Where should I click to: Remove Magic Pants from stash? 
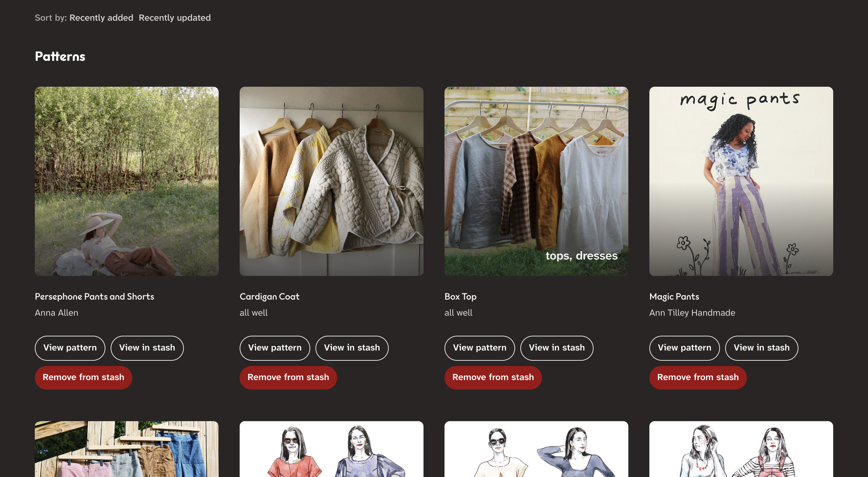click(x=698, y=377)
